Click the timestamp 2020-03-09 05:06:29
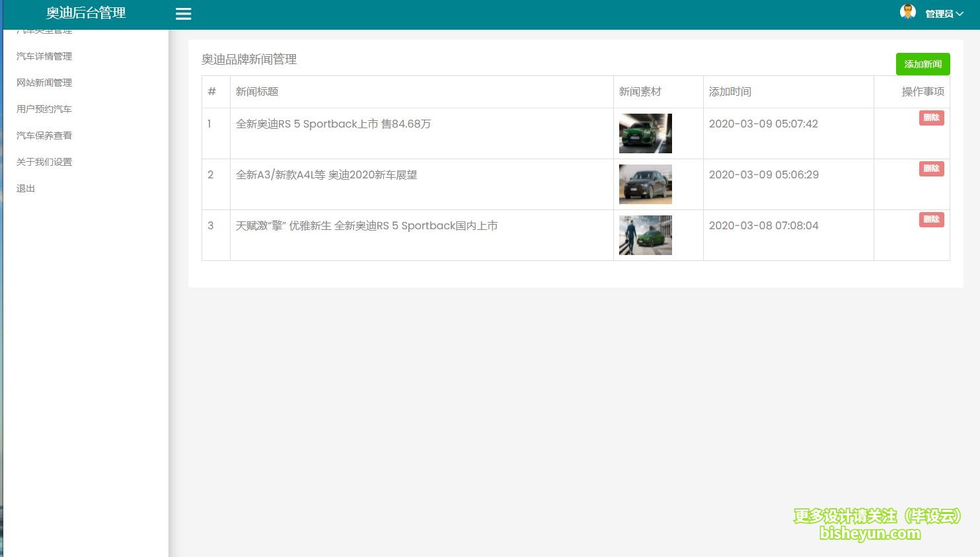980x557 pixels. (764, 175)
